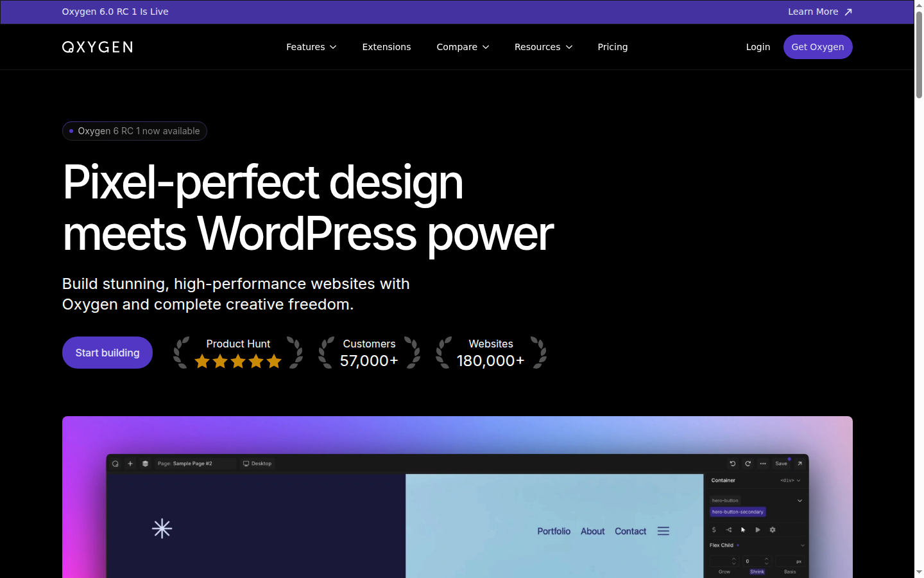This screenshot has width=924, height=578.
Task: Click the play action icon in element panel
Action: click(x=758, y=530)
